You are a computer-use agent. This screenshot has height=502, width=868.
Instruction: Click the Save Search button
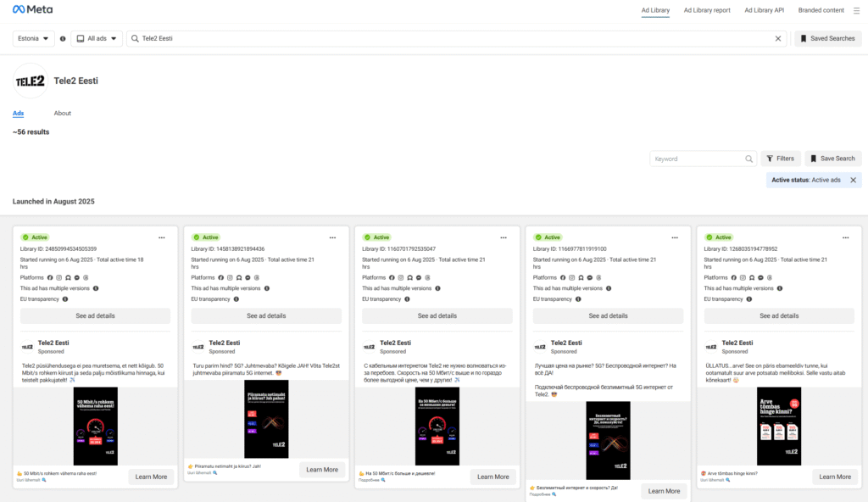833,159
